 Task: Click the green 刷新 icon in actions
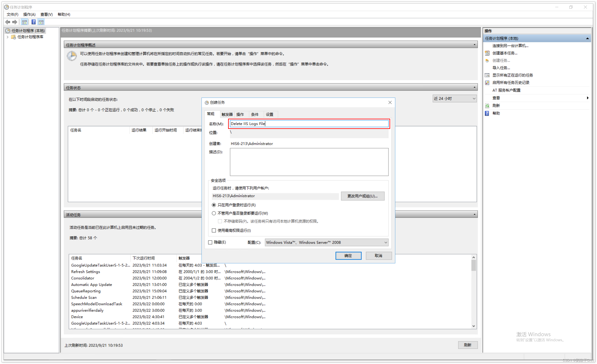pos(487,106)
